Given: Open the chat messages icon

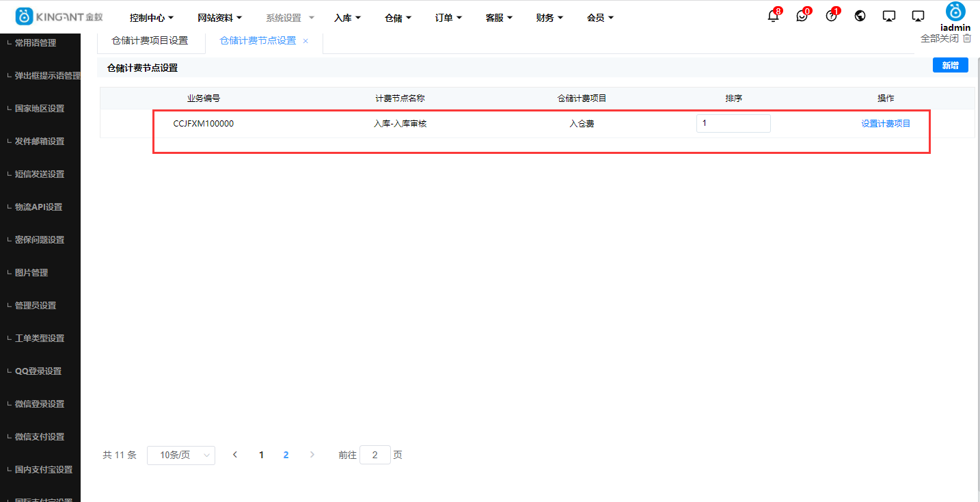Looking at the screenshot, I should (x=802, y=15).
